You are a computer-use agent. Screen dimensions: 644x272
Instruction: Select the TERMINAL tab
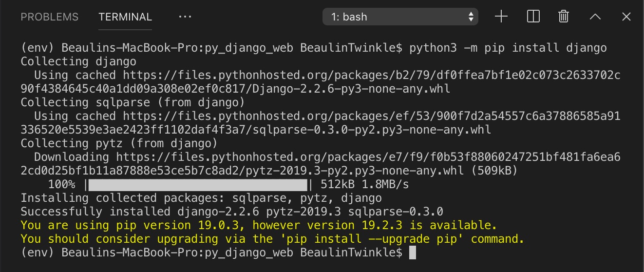click(x=125, y=17)
